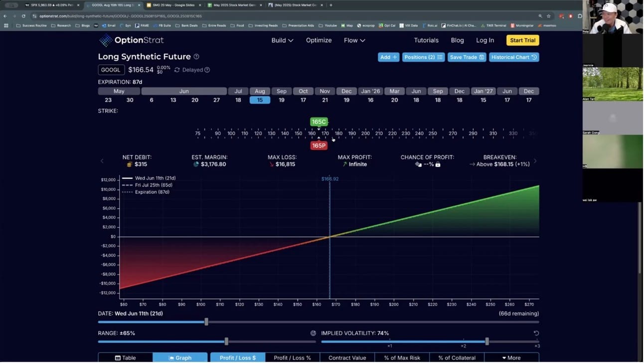Screen dimensions: 644x363
Task: Open the Positions (2) list
Action: pyautogui.click(x=423, y=57)
